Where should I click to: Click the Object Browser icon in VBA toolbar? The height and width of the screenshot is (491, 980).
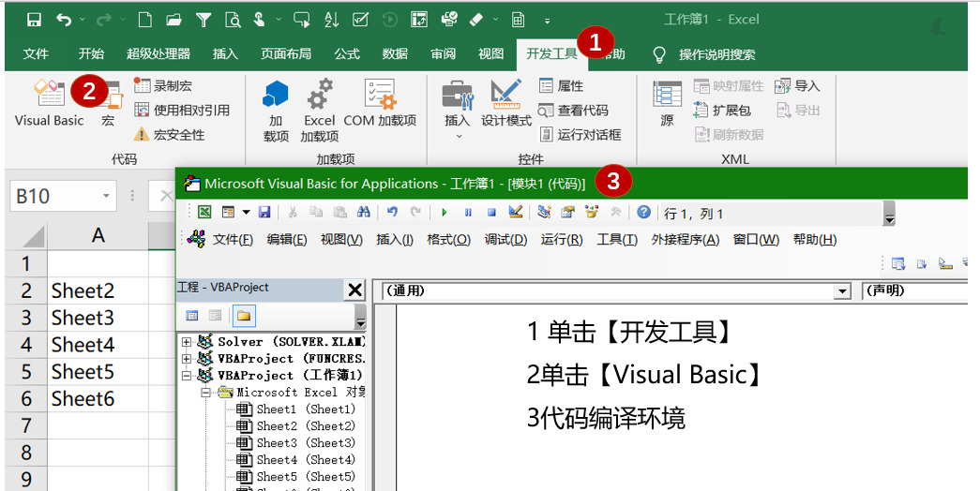pos(591,213)
